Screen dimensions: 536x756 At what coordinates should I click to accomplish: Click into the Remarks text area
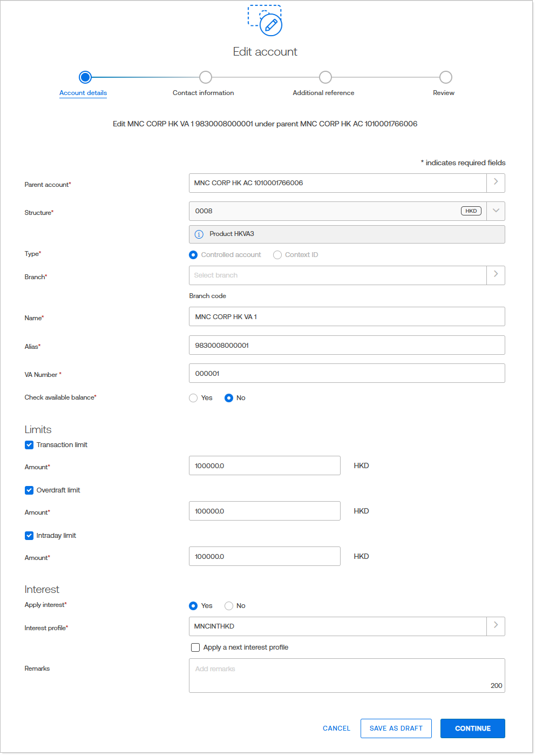pyautogui.click(x=347, y=675)
